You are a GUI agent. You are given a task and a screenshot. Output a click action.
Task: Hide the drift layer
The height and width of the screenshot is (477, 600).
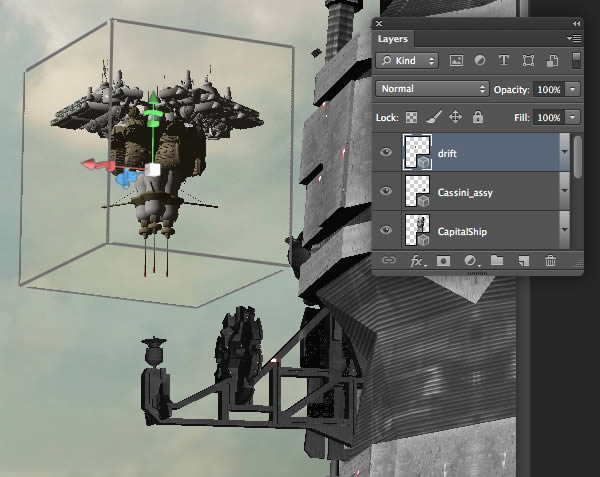click(386, 152)
